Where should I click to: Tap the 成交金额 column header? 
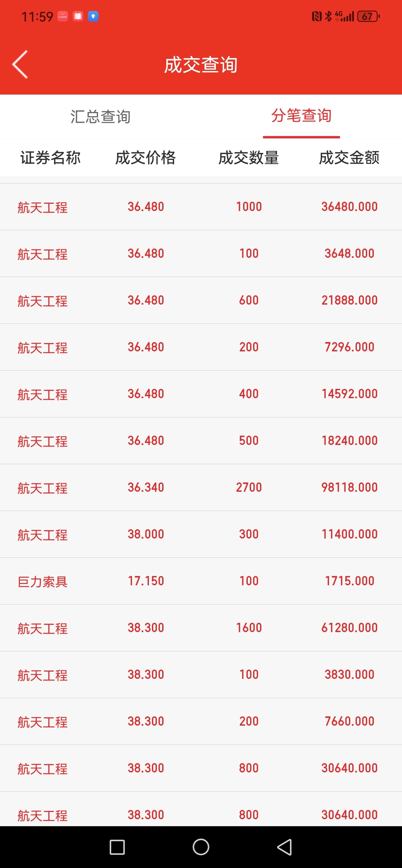pos(349,158)
